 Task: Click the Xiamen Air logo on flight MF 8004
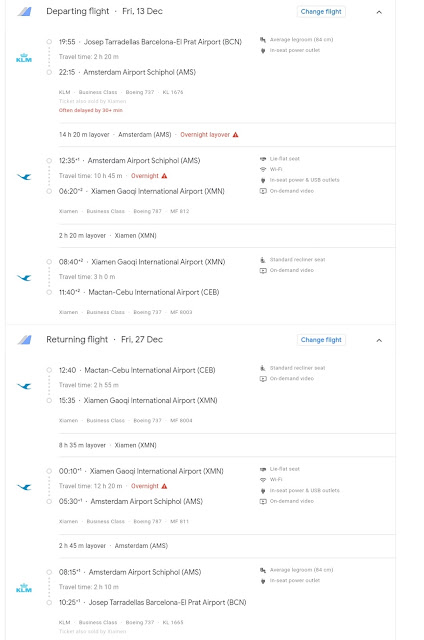(x=24, y=386)
